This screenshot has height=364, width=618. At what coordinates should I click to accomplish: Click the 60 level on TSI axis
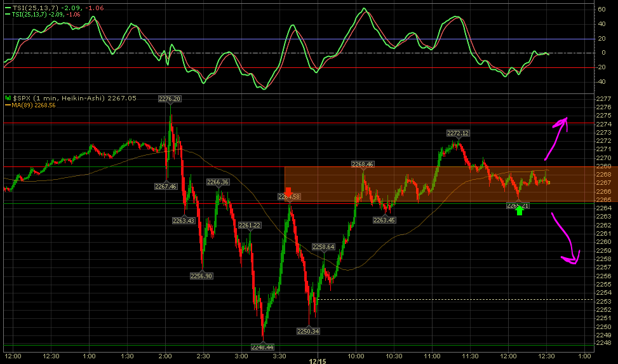(x=602, y=10)
